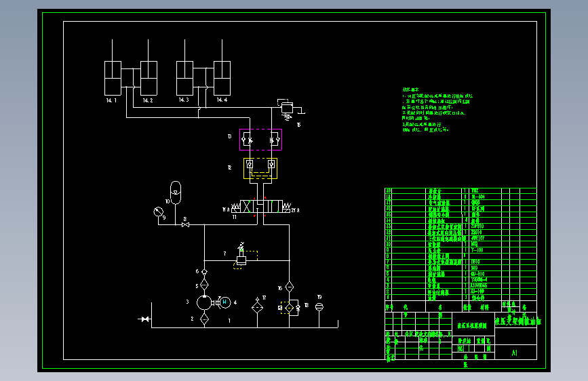588x381 pixels.
Task: Click the filter symbol numbered 5
Action: [204, 285]
